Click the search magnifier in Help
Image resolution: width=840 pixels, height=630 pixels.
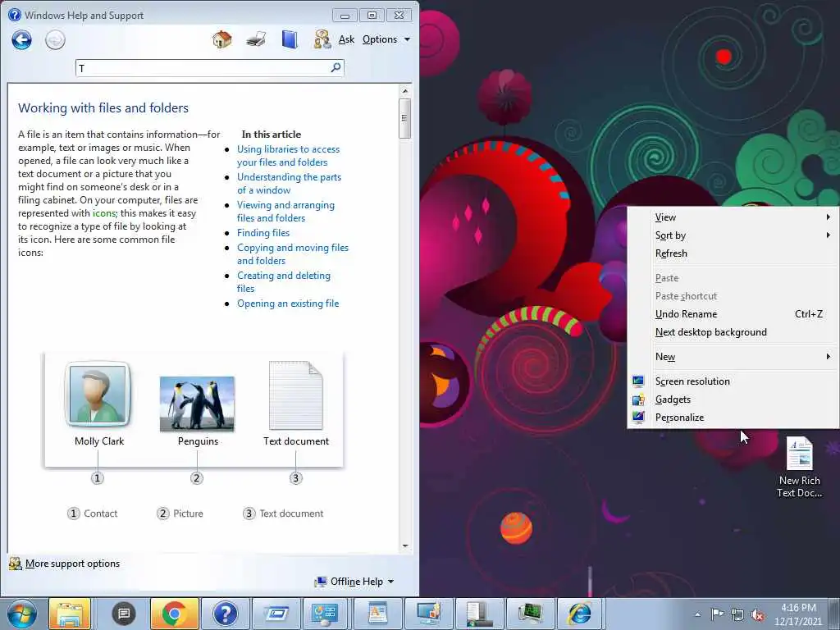(x=336, y=67)
